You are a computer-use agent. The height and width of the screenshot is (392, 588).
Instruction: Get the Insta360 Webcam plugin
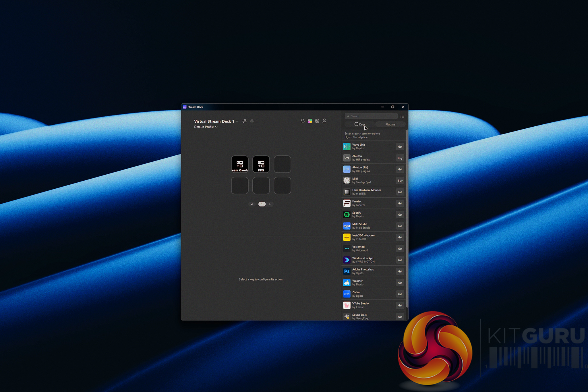(x=400, y=237)
